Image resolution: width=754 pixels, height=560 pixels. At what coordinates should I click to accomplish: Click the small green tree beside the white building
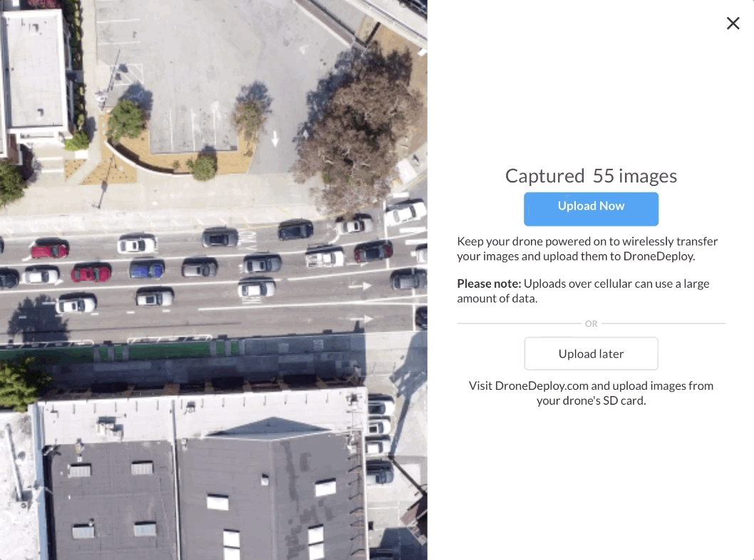point(126,120)
